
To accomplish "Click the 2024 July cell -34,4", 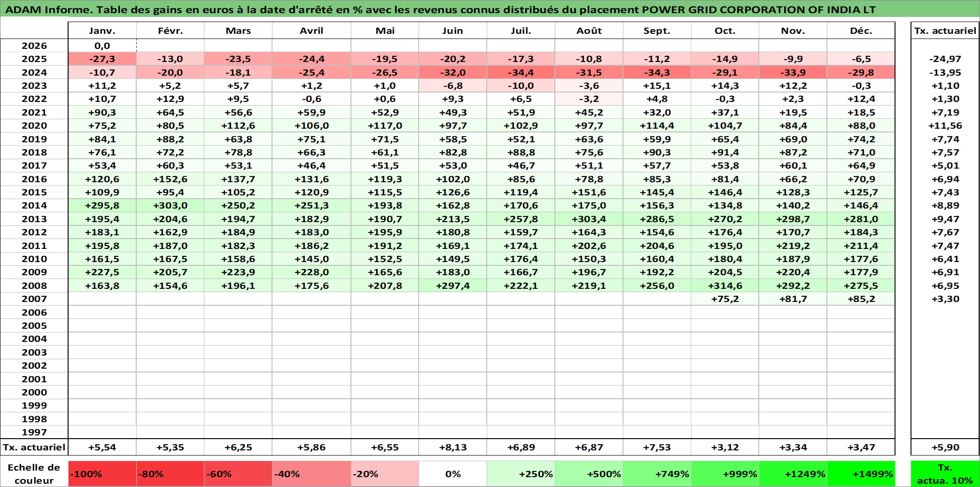I will click(521, 72).
